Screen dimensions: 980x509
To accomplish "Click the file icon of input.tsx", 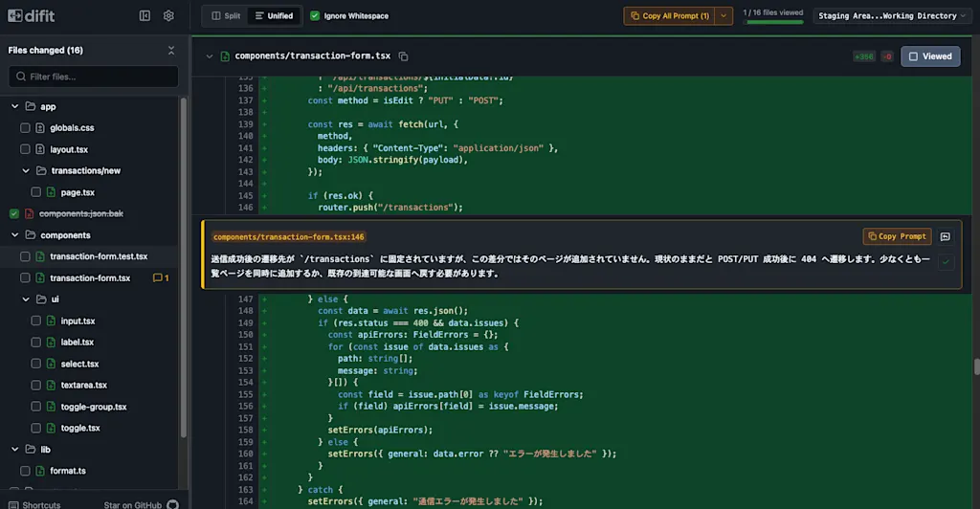I will [52, 321].
